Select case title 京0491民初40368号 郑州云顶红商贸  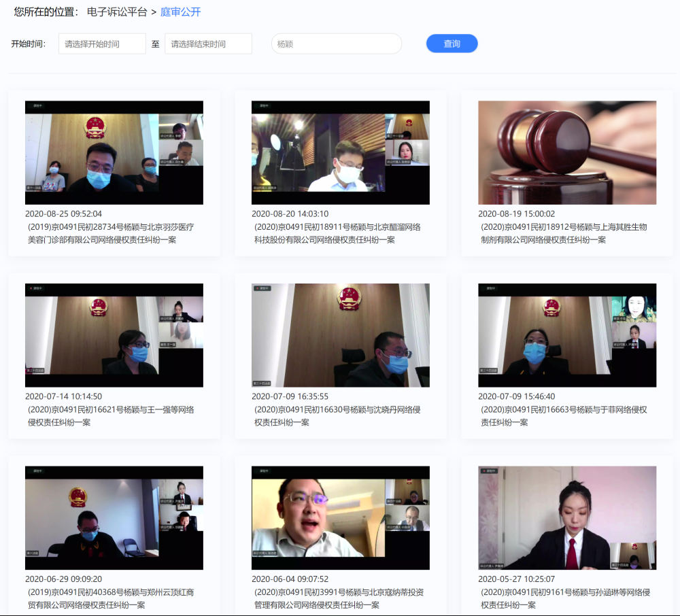[111, 598]
